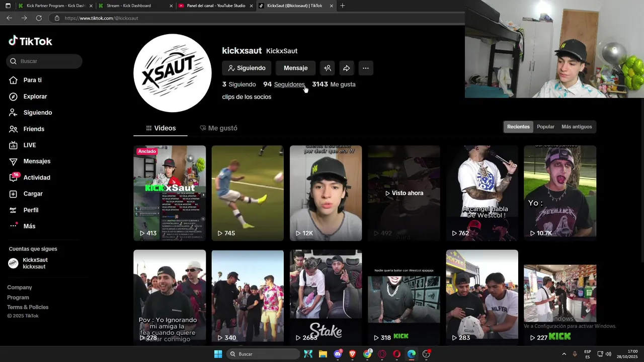Click the browser forward arrow

coord(24,18)
